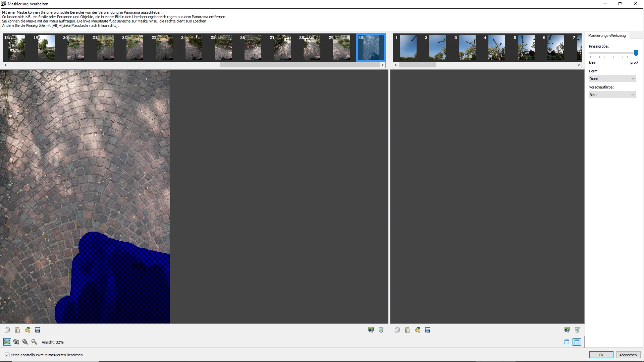
Task: Select thumbnail 19 in the left strip
Action: (46, 48)
